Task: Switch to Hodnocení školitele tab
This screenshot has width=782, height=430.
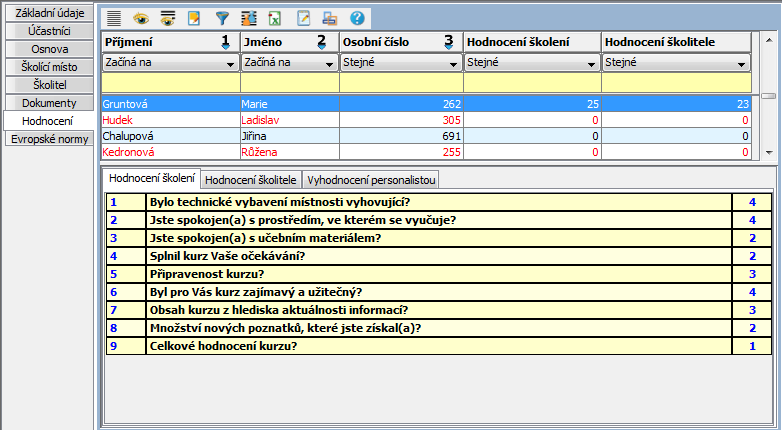Action: (x=250, y=180)
